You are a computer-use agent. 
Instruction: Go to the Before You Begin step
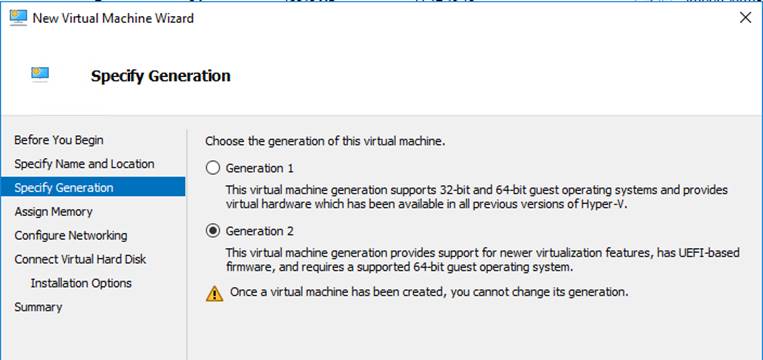coord(59,140)
